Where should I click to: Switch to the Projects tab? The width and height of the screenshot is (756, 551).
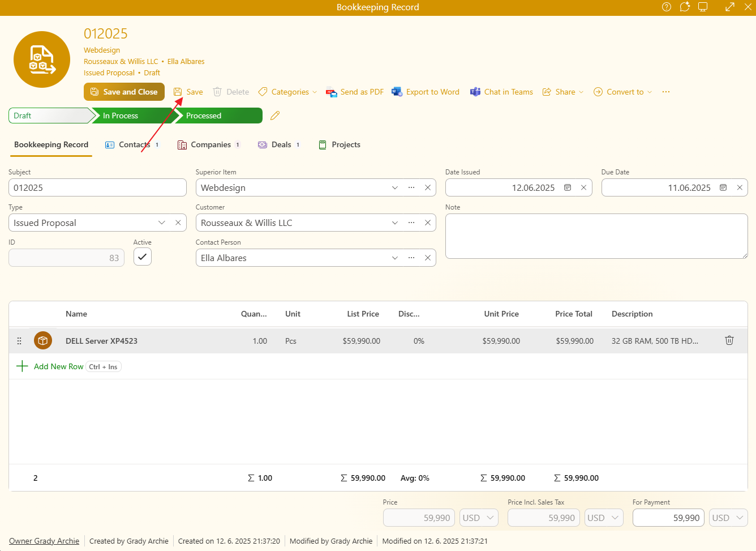(x=340, y=144)
